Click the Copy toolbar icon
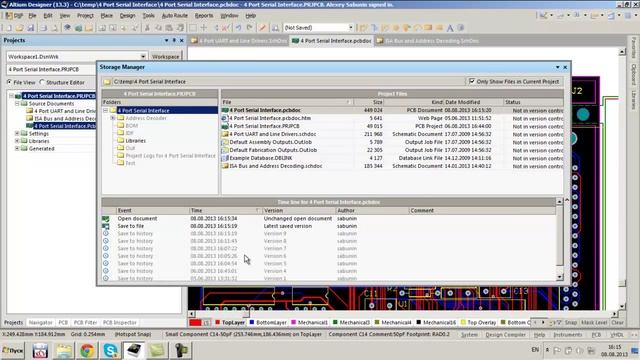The width and height of the screenshot is (640, 360). pos(158,28)
